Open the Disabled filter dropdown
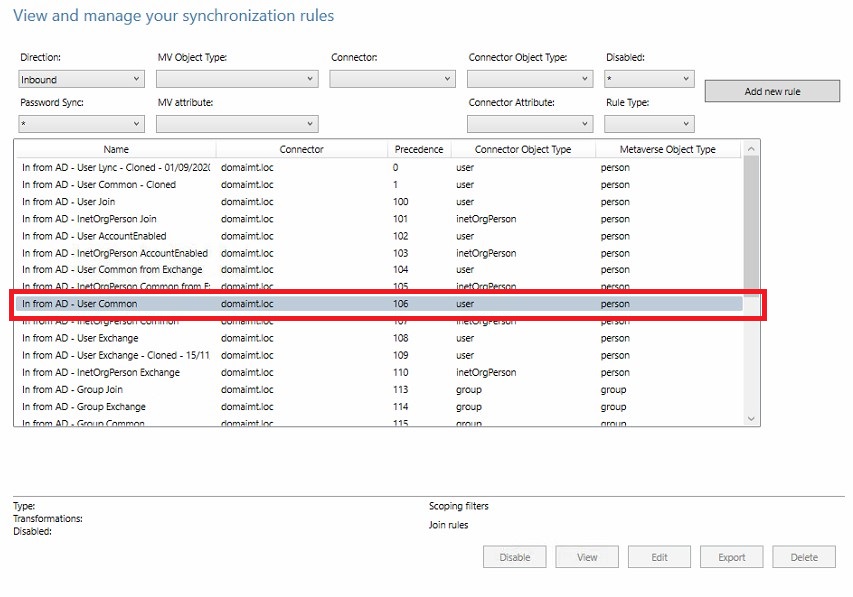 point(648,79)
